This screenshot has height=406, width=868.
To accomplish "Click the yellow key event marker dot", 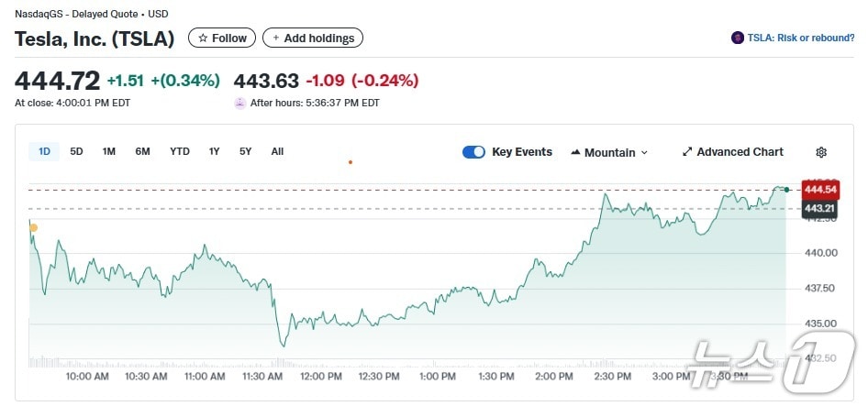I will point(34,227).
